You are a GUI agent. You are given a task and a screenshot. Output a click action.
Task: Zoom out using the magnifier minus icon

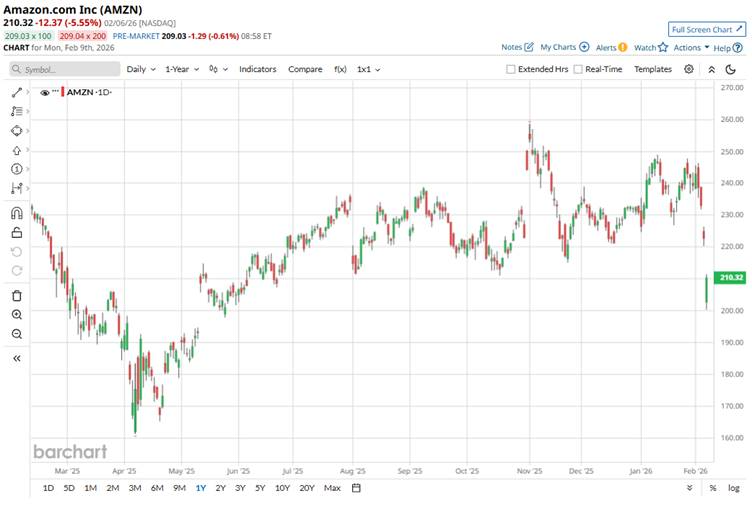point(17,334)
